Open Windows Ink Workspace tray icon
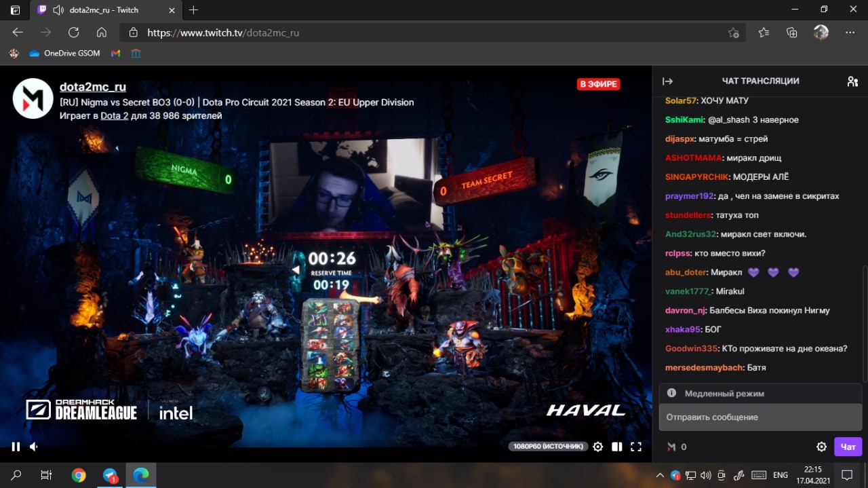This screenshot has height=488, width=868. [x=739, y=475]
